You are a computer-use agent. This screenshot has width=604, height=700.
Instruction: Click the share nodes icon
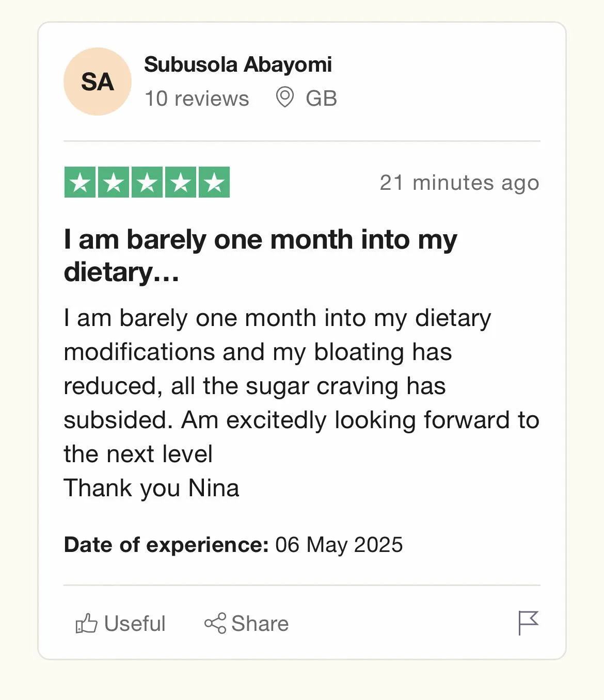pos(215,623)
